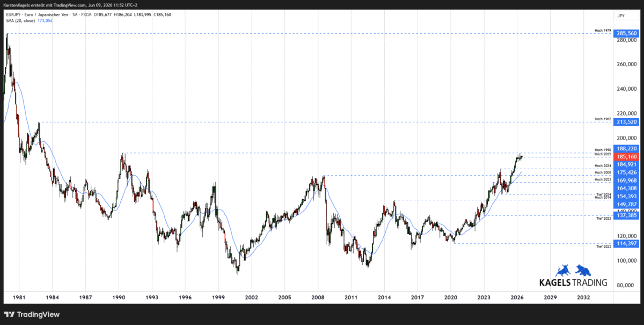This screenshot has width=644, height=325.
Task: Click the 2029 time axis label
Action: (551, 297)
